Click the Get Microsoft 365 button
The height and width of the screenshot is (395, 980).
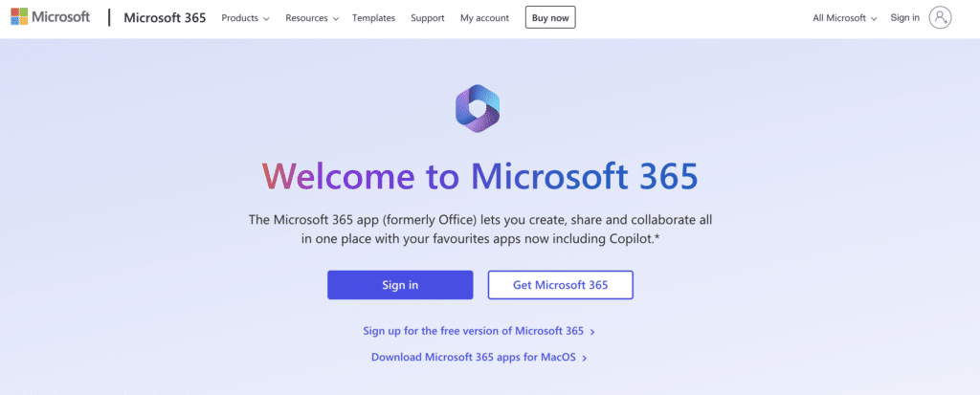[561, 285]
